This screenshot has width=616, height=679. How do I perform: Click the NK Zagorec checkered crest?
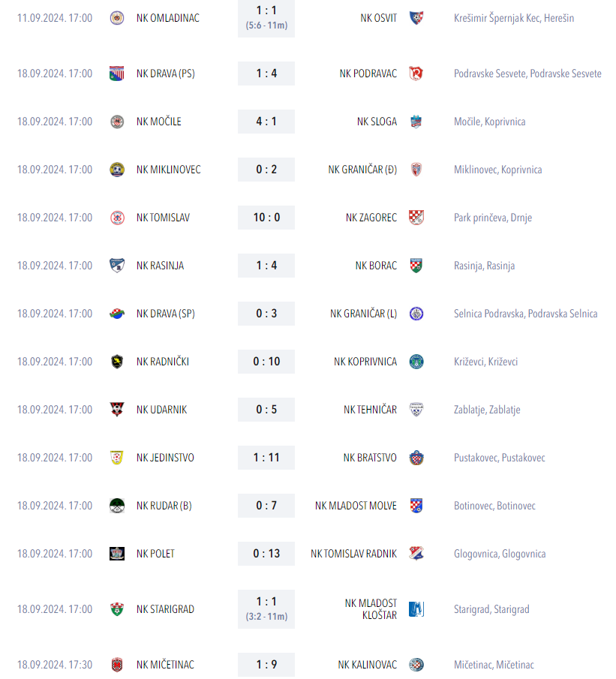[416, 218]
